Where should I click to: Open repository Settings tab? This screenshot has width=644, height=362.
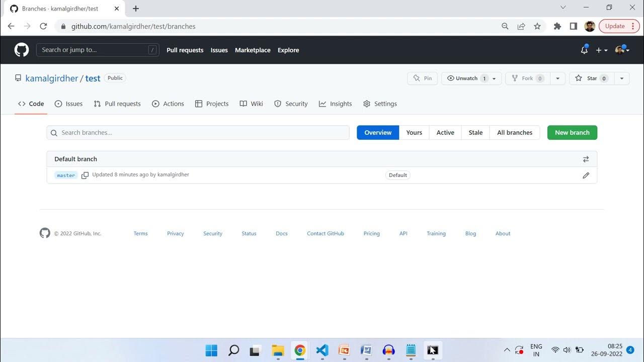pyautogui.click(x=380, y=104)
